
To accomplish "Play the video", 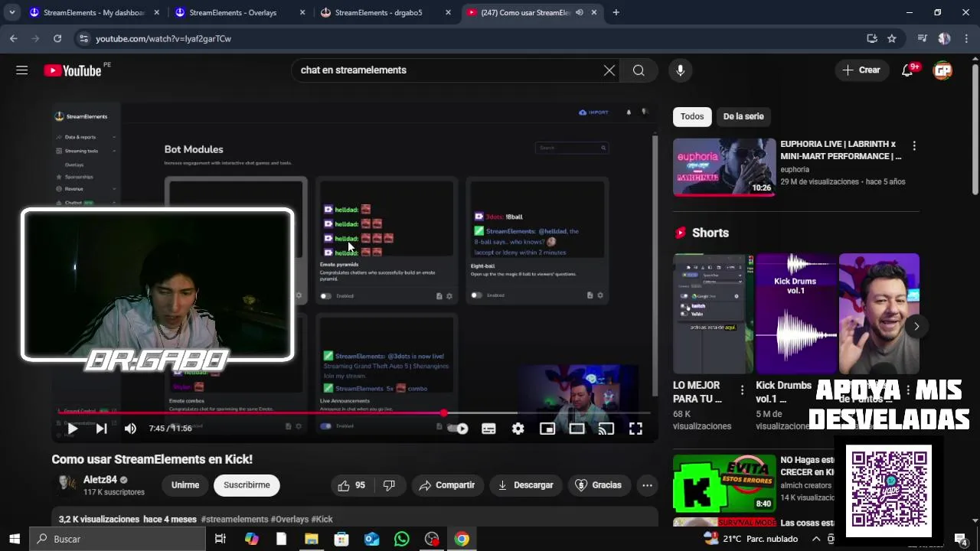I will pos(72,429).
